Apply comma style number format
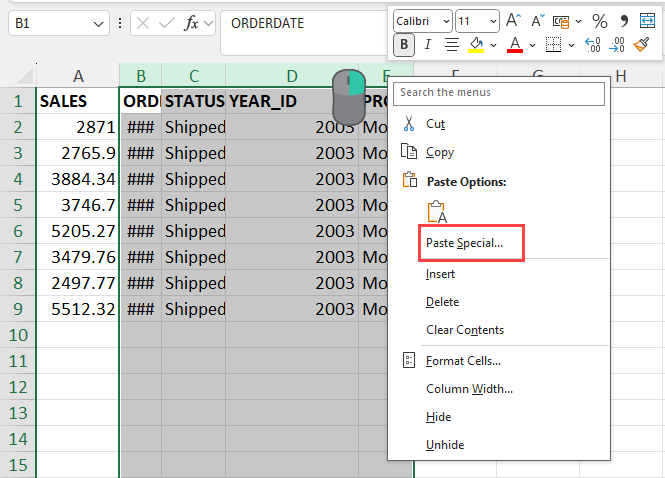Image resolution: width=665 pixels, height=478 pixels. pos(624,20)
